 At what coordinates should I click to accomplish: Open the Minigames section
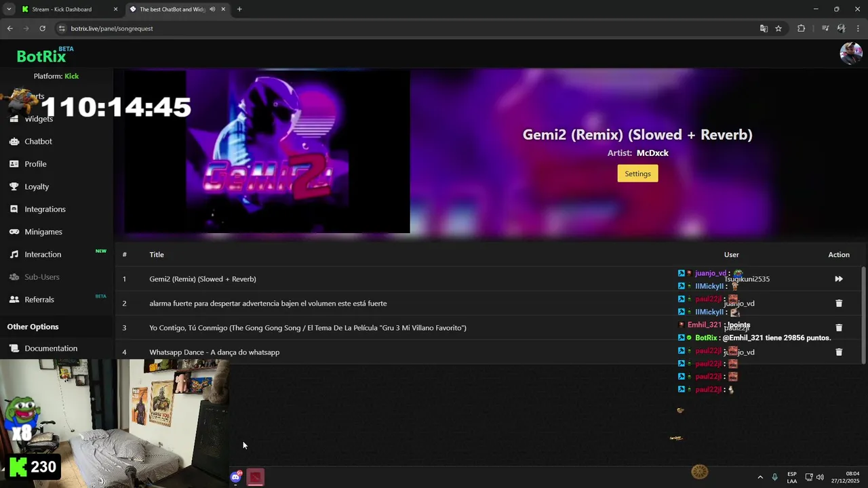(x=43, y=232)
